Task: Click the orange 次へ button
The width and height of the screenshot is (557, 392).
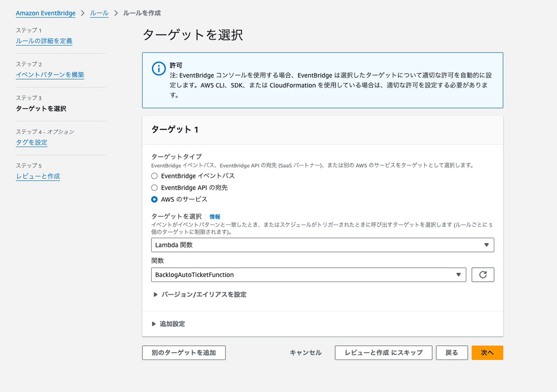Action: pyautogui.click(x=487, y=353)
